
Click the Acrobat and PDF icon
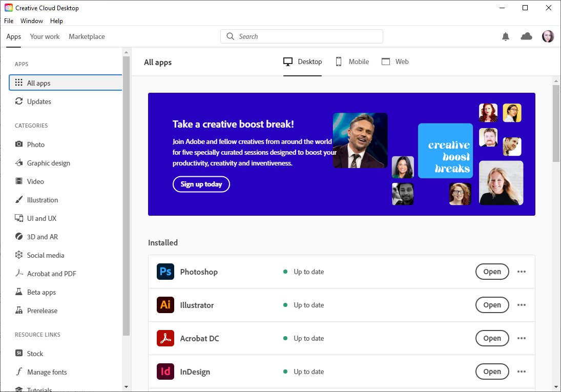point(19,273)
